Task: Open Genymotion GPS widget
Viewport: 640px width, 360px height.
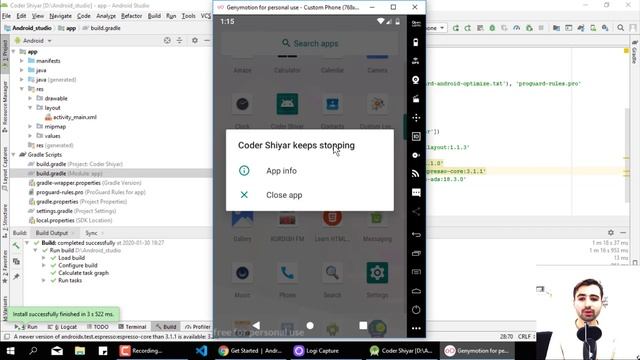Action: click(x=416, y=61)
